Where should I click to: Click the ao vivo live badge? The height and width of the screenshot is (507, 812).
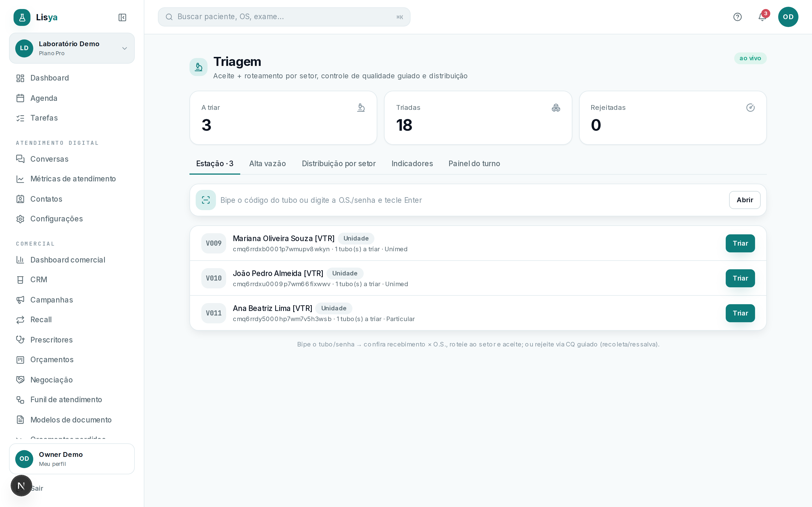coord(750,58)
